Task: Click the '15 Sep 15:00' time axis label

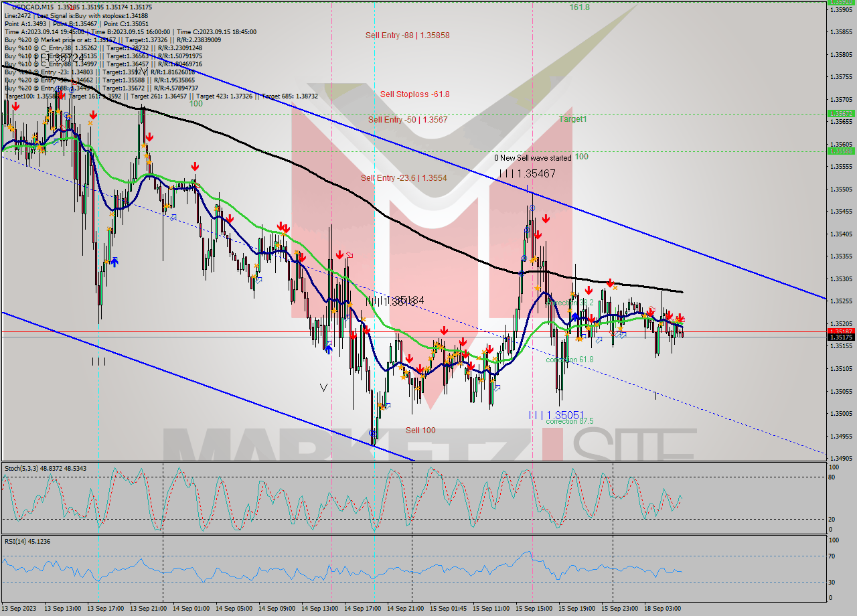Action: click(x=534, y=609)
